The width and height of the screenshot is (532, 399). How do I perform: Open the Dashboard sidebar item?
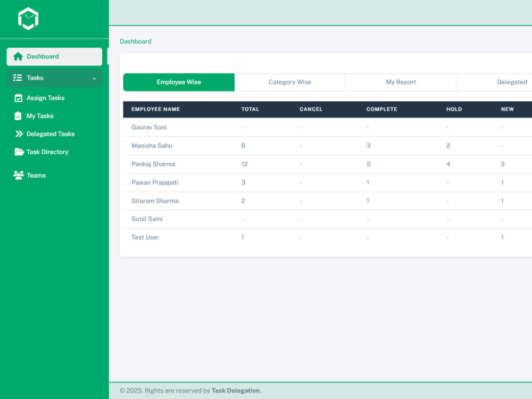tap(54, 57)
